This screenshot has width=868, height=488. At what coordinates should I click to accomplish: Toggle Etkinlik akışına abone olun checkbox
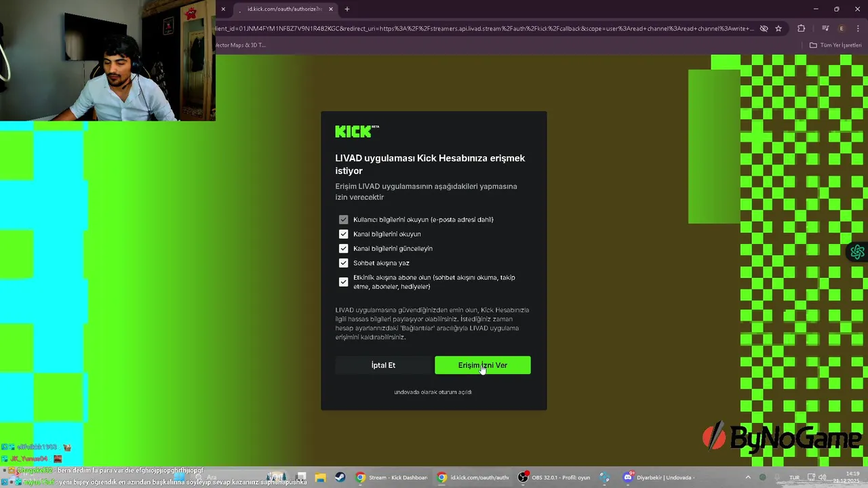[x=343, y=282]
